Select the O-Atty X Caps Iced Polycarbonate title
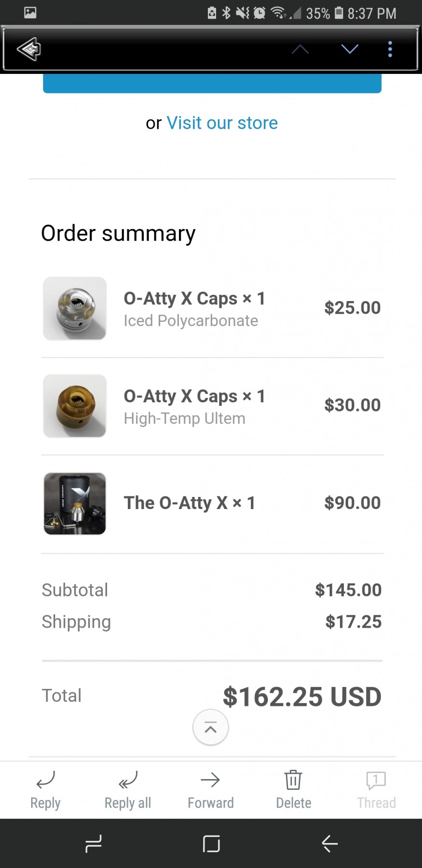Screen dimensions: 422x868 click(x=194, y=299)
